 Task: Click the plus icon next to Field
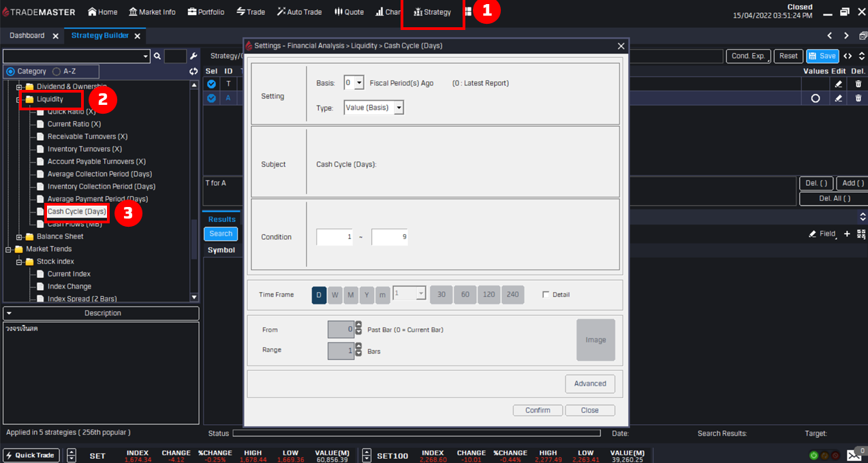tap(847, 234)
